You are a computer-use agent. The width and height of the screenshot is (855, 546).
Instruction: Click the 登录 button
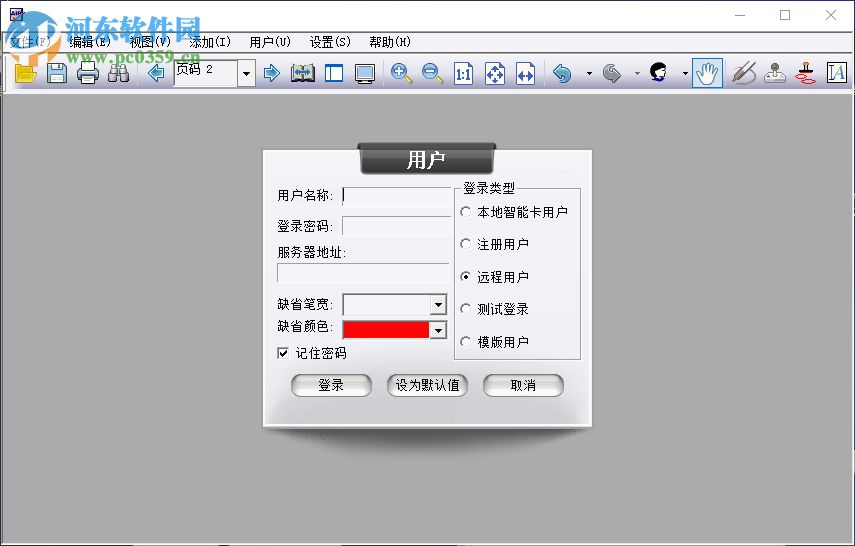(x=331, y=385)
